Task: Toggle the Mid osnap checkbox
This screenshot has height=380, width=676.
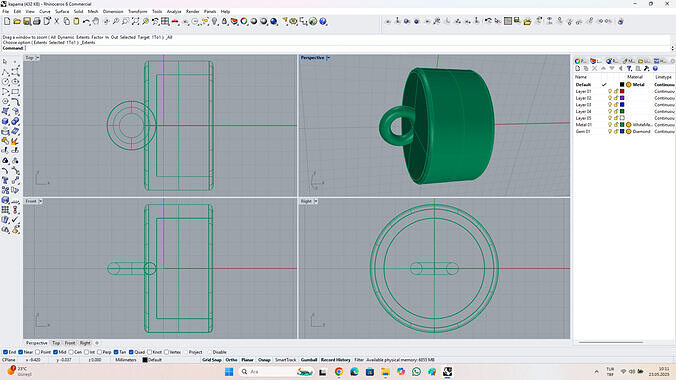Action: 55,352
